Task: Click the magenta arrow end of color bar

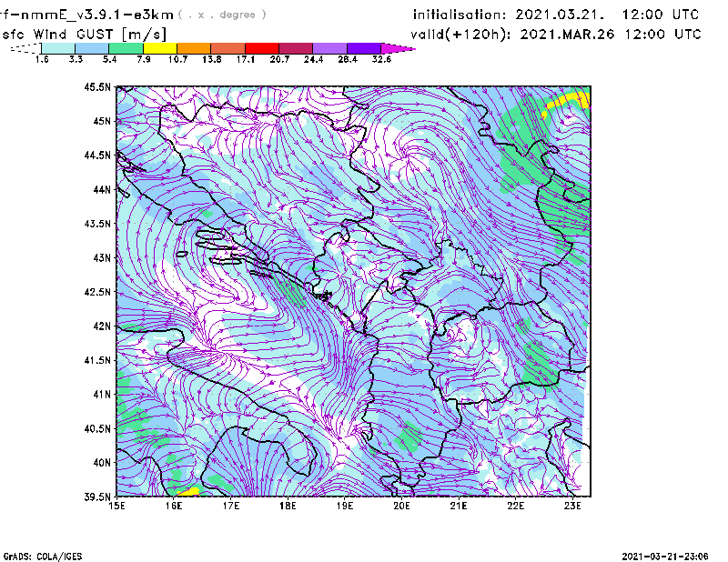Action: [x=398, y=48]
